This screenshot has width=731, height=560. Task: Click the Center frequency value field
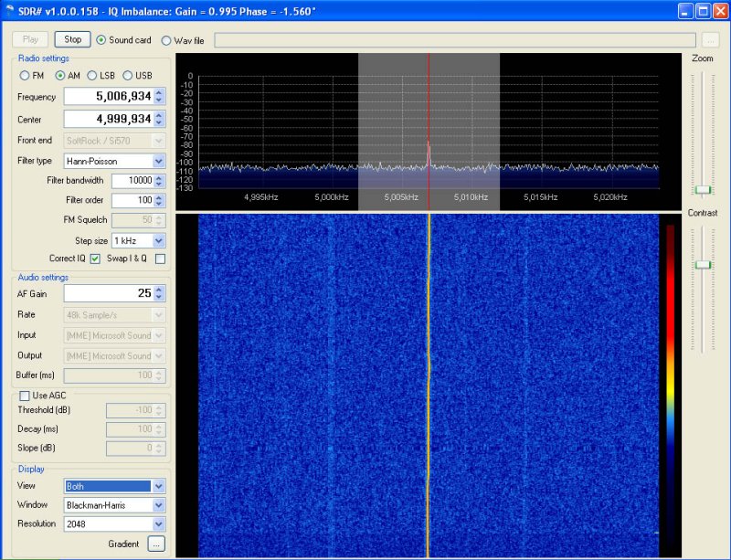point(109,119)
